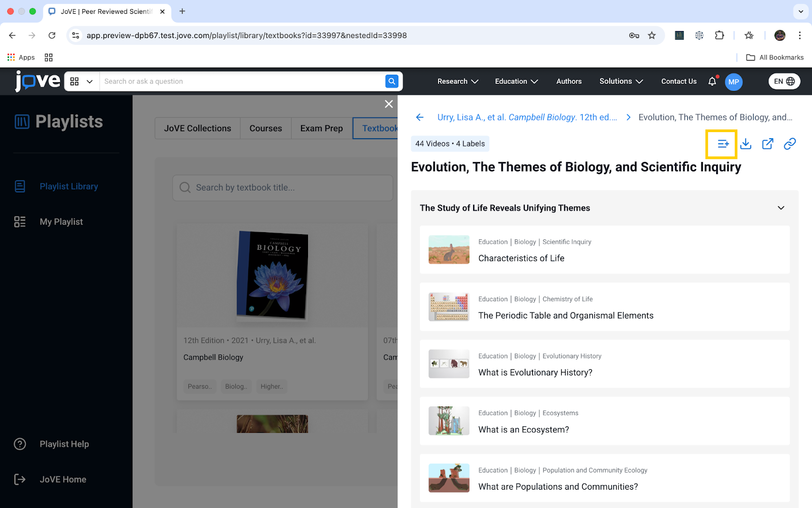Open the search category grid dropdown
Image resolution: width=812 pixels, height=508 pixels.
[82, 81]
